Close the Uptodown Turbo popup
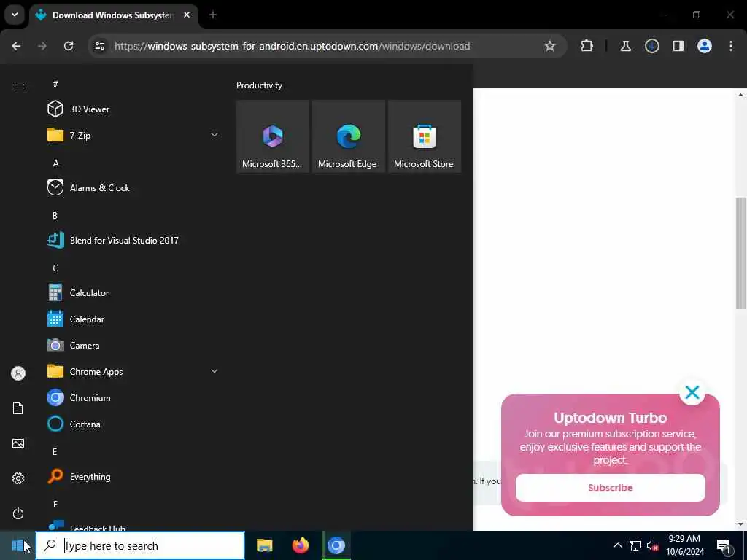This screenshot has width=747, height=560. (x=692, y=392)
